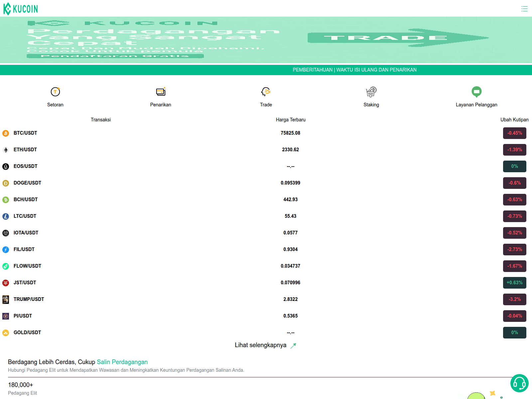Open the IOTA/USDT pair name

[26, 233]
